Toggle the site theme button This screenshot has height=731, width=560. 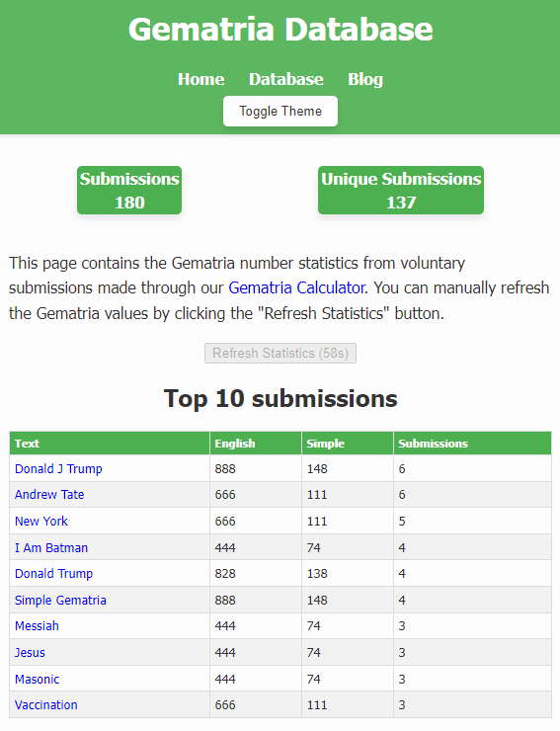280,111
